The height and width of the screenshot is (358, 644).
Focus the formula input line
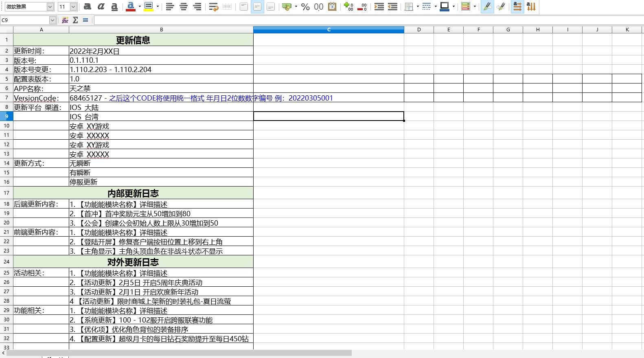point(368,20)
